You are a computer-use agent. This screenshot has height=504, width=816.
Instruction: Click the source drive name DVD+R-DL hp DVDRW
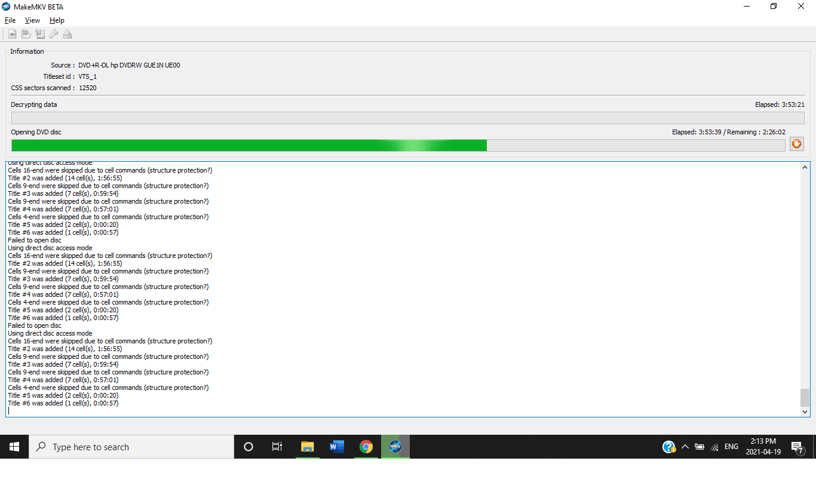[x=129, y=65]
